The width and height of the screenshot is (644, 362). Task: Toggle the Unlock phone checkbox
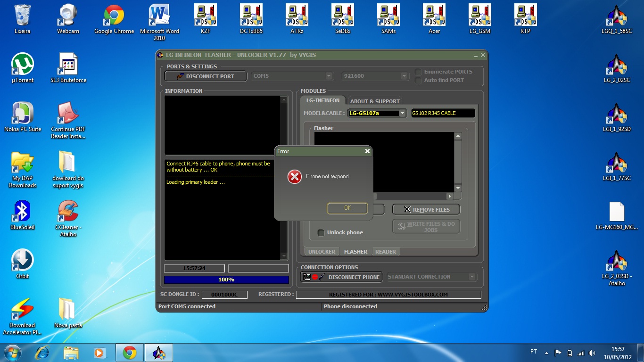click(321, 232)
